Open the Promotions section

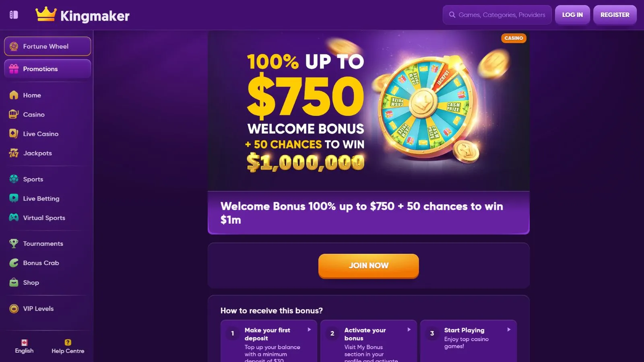pyautogui.click(x=47, y=69)
